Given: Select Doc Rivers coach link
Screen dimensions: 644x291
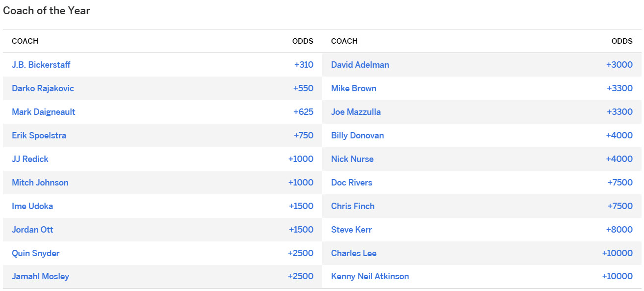Looking at the screenshot, I should (x=352, y=183).
